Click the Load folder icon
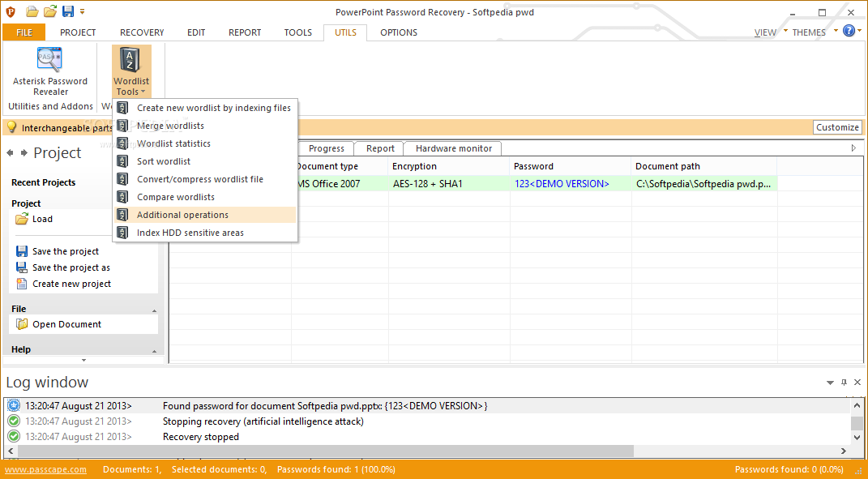The width and height of the screenshot is (868, 479). (22, 219)
